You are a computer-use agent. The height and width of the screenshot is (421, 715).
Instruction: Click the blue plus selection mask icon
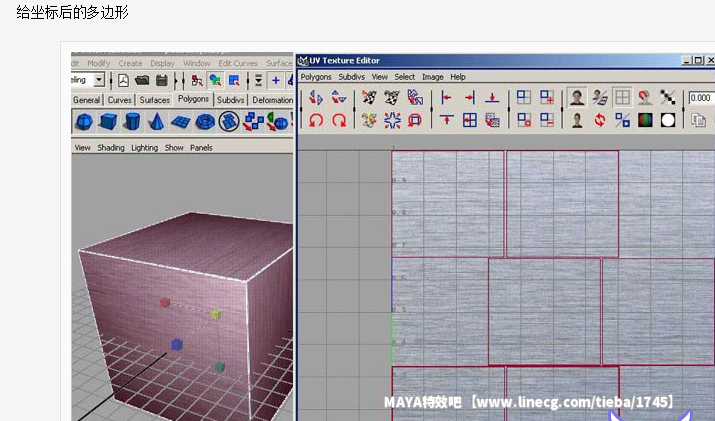click(275, 81)
